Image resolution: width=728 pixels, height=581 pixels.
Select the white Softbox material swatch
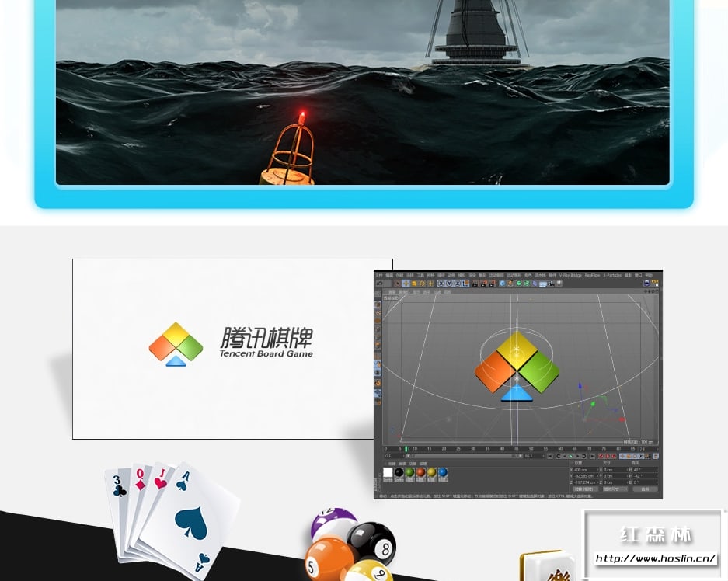tap(388, 472)
